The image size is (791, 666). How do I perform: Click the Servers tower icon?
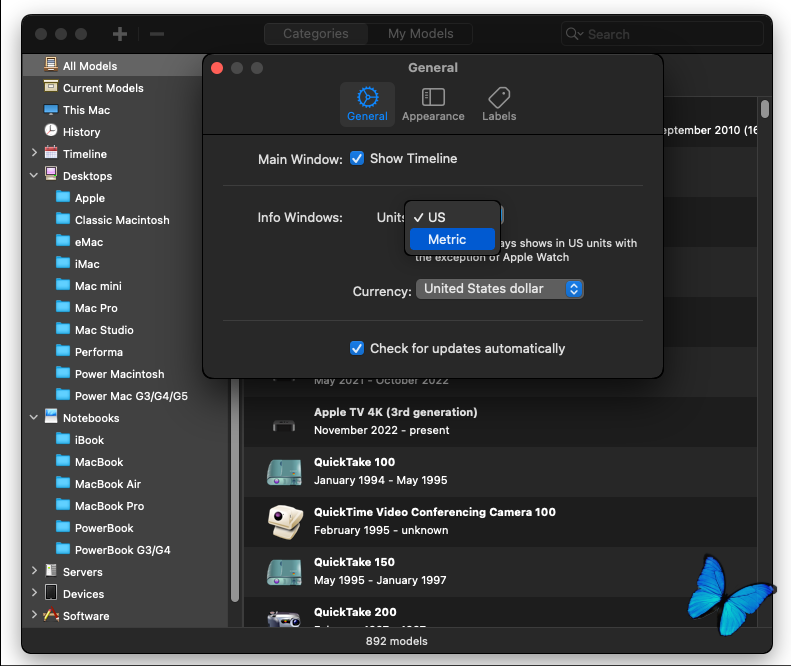[51, 570]
